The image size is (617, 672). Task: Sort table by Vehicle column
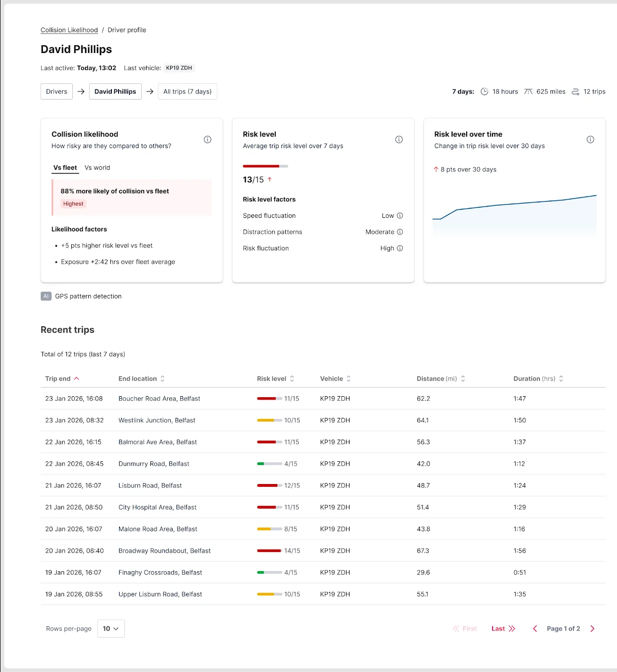(335, 379)
